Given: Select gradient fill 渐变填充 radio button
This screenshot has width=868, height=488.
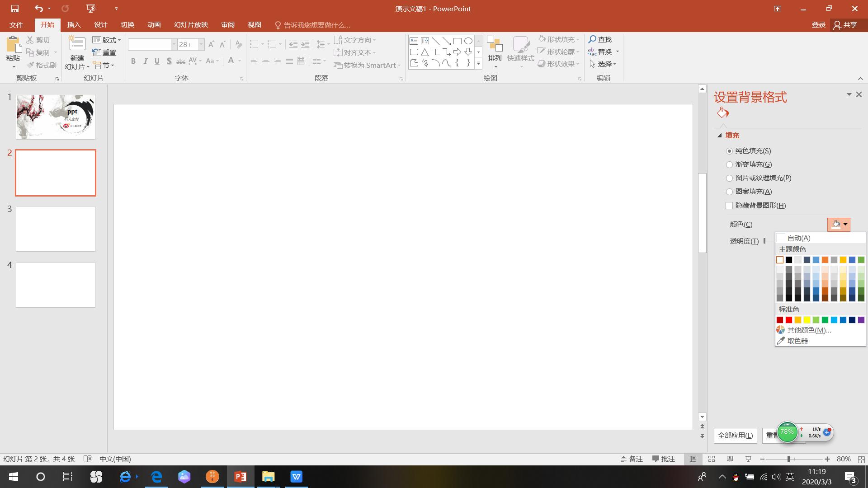Looking at the screenshot, I should (729, 164).
